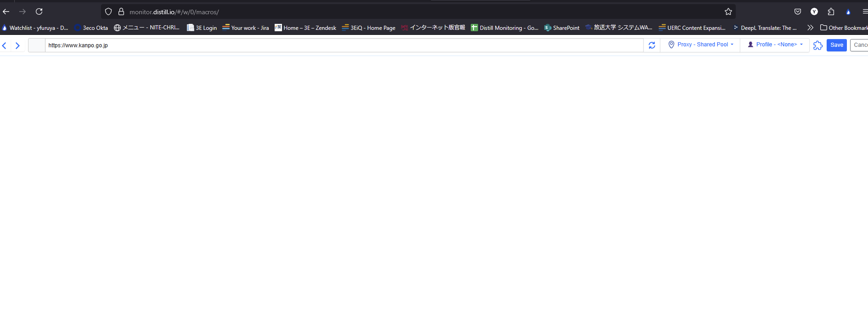Open 3EiQ - Home Page bookmark

[x=368, y=28]
